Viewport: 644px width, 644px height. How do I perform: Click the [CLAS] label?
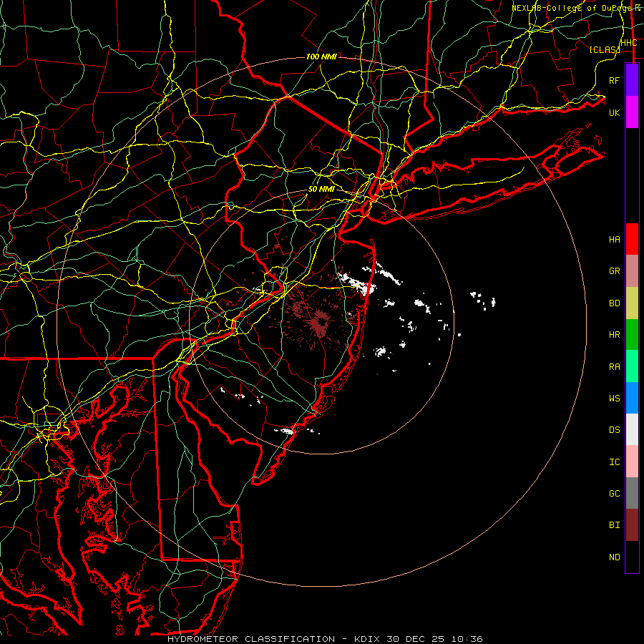[x=605, y=49]
